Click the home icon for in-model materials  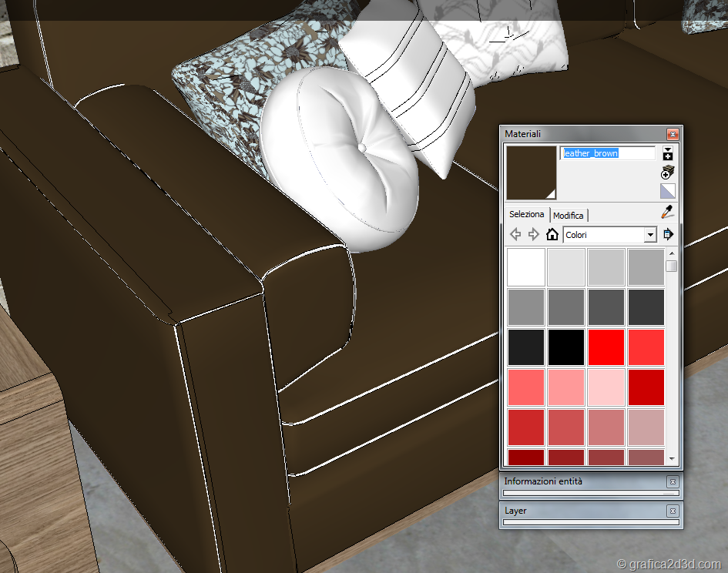552,234
